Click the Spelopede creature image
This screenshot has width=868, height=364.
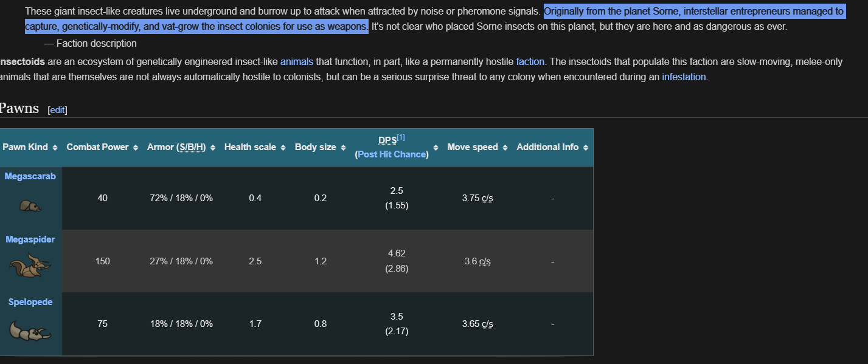(30, 331)
